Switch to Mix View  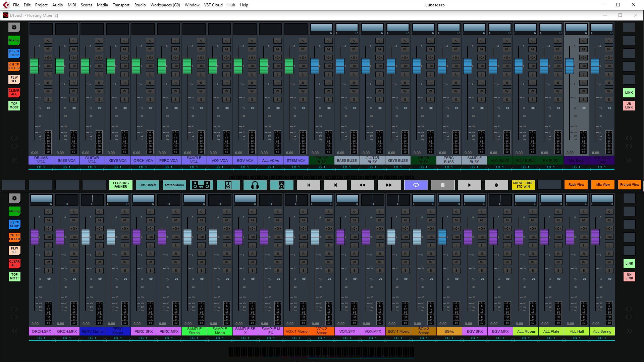[603, 185]
